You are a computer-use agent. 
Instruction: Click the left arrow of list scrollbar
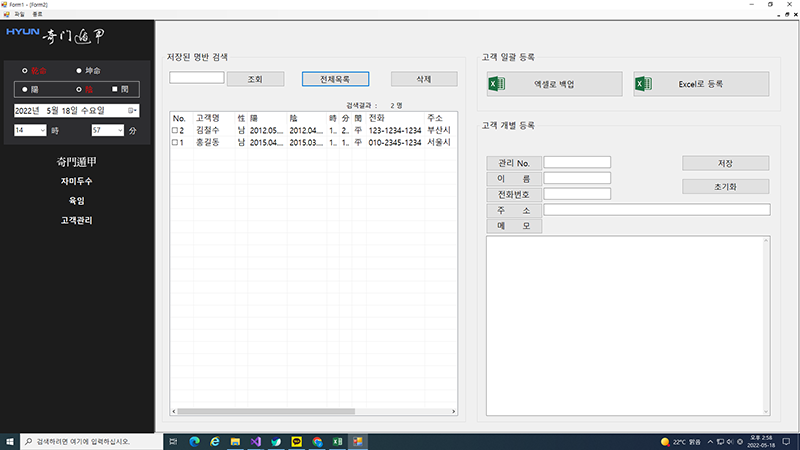coord(174,411)
